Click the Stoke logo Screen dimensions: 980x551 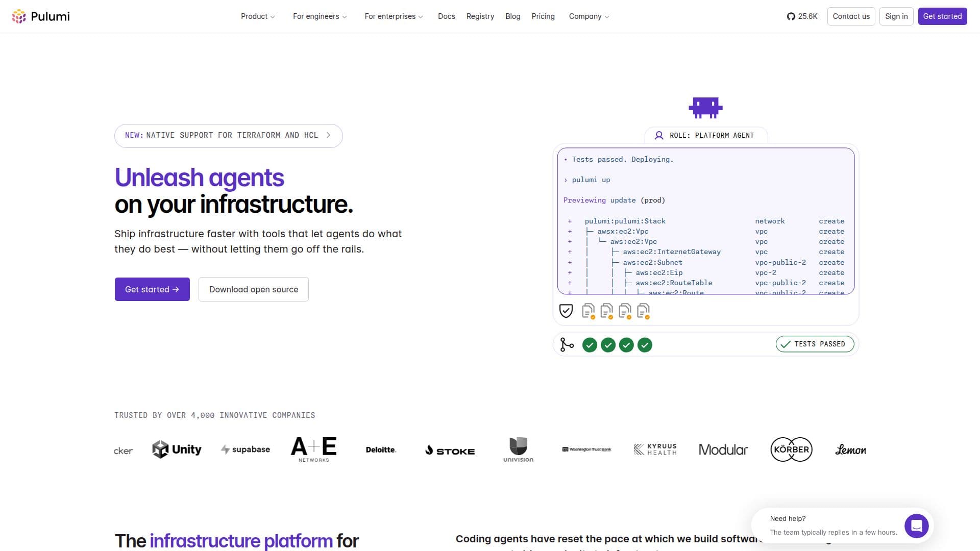[450, 450]
